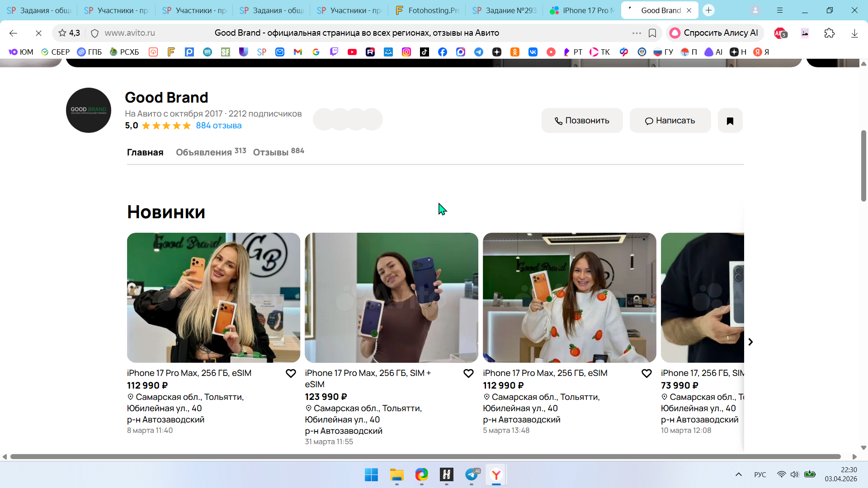Click the bookmark page icon in address bar

click(x=652, y=33)
